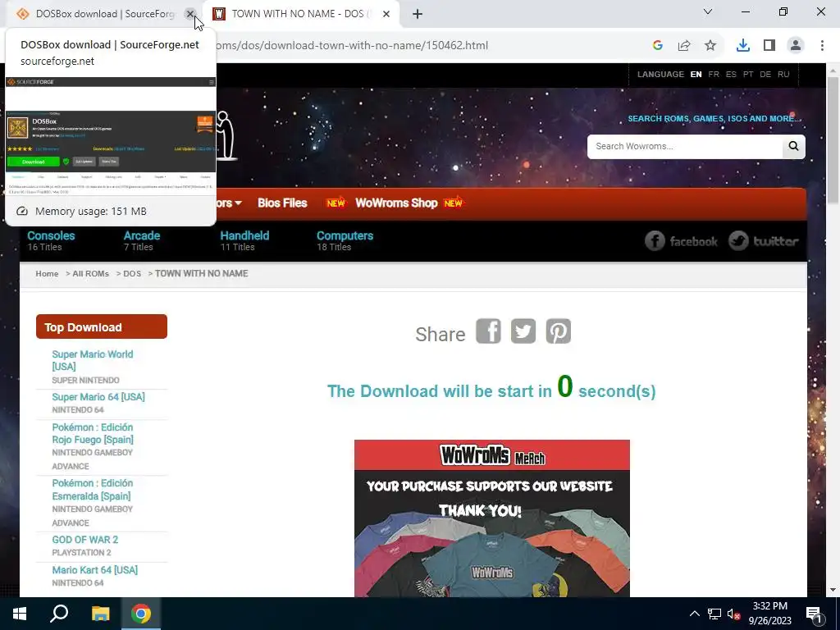840x630 pixels.
Task: Open Super Mario 64 [USA] link
Action: 98,397
